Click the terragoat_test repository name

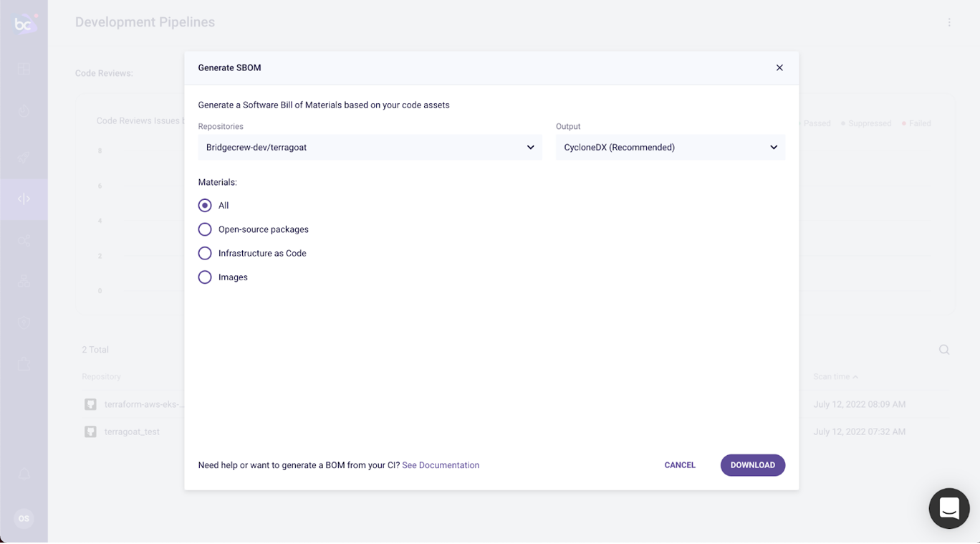pos(132,431)
